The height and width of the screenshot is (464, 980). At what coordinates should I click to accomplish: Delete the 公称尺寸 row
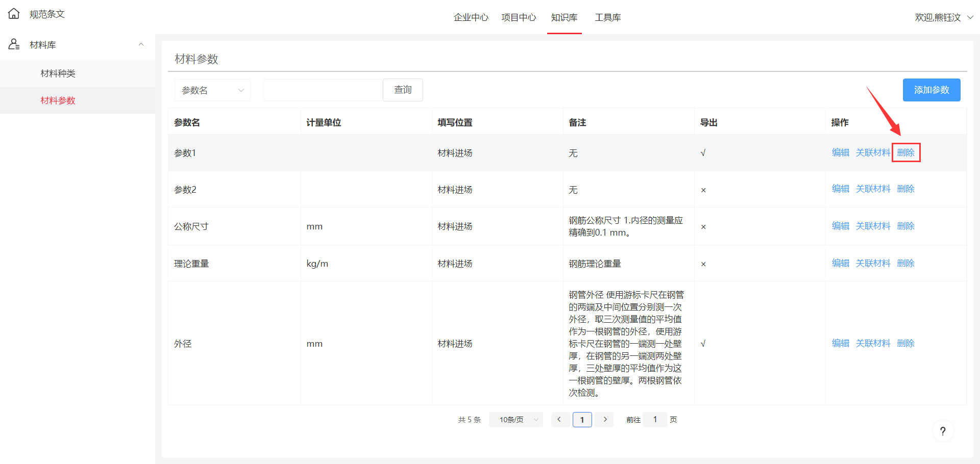(905, 226)
